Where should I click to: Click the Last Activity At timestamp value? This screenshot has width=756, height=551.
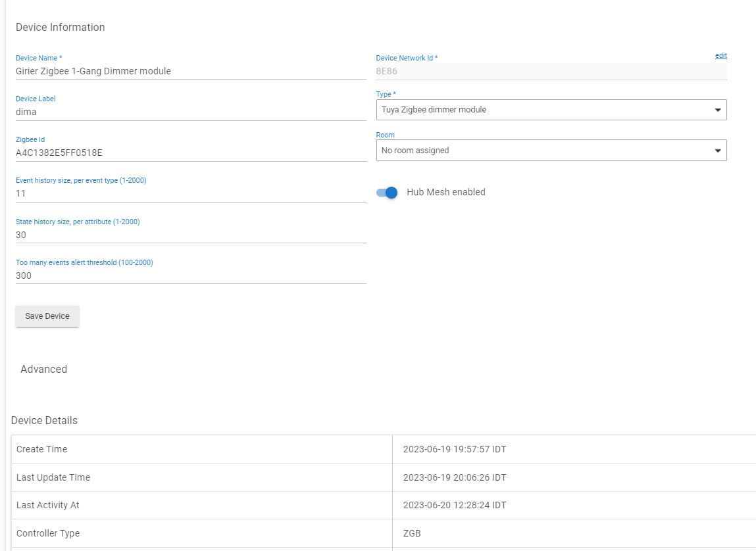tap(454, 506)
